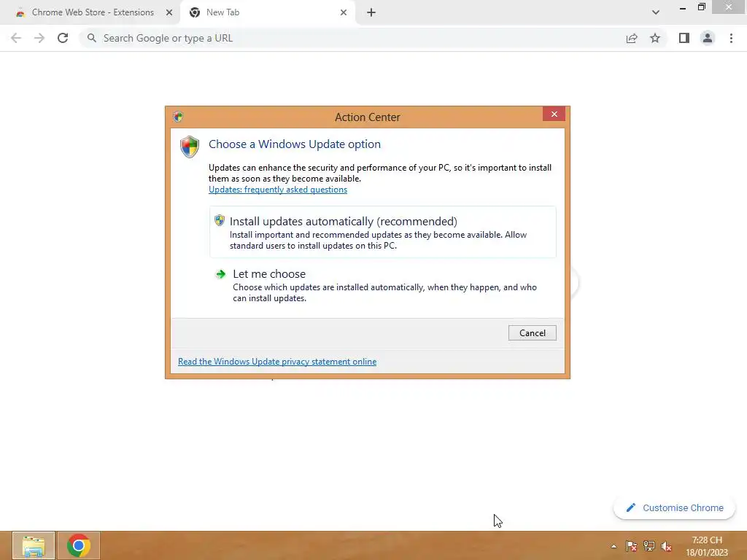Choose Install updates automatically (recommended)
The image size is (747, 560).
382,232
